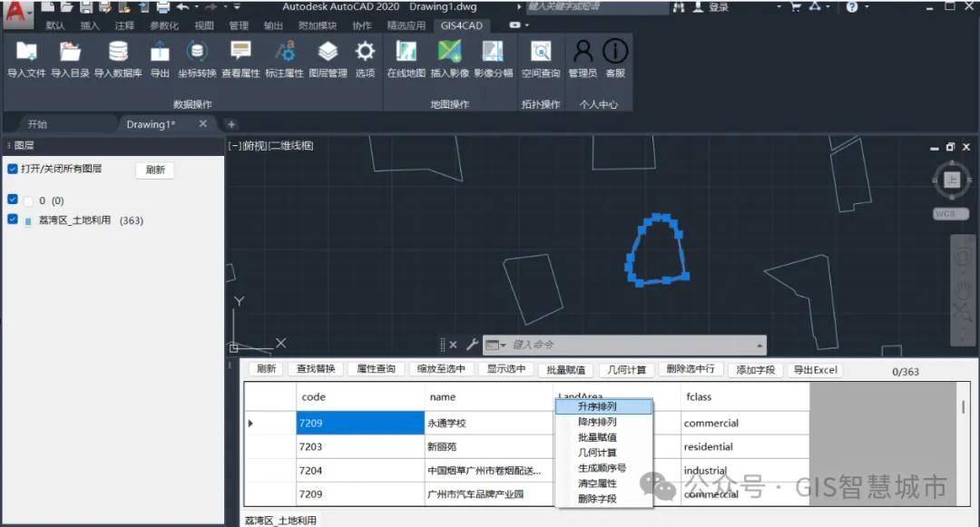
Task: Expand the command line history arrow
Action: pyautogui.click(x=759, y=345)
